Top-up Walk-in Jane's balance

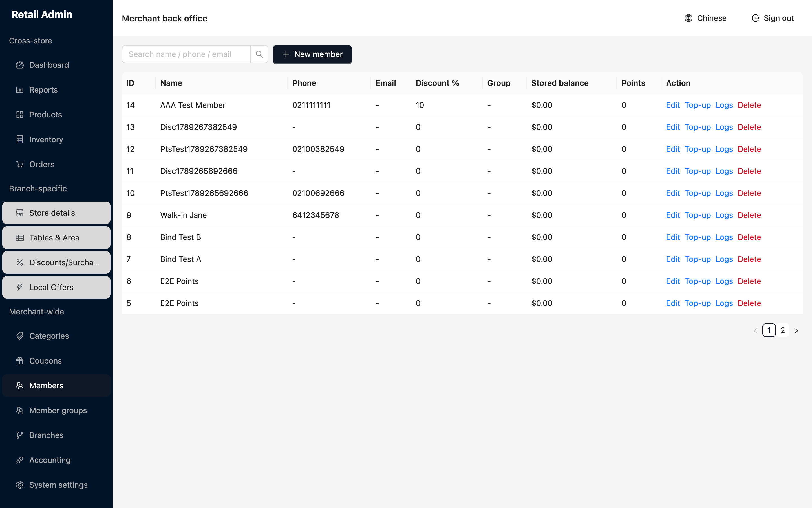pyautogui.click(x=698, y=215)
